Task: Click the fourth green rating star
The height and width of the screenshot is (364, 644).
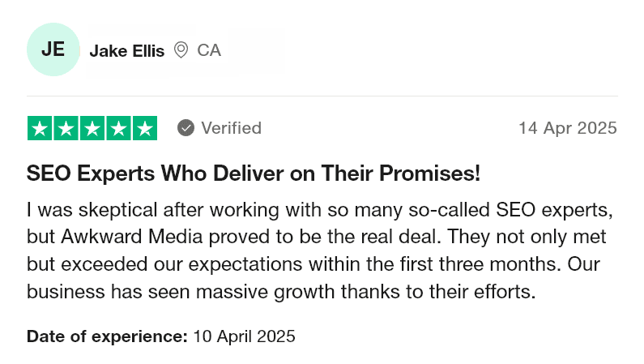Action: (x=119, y=128)
